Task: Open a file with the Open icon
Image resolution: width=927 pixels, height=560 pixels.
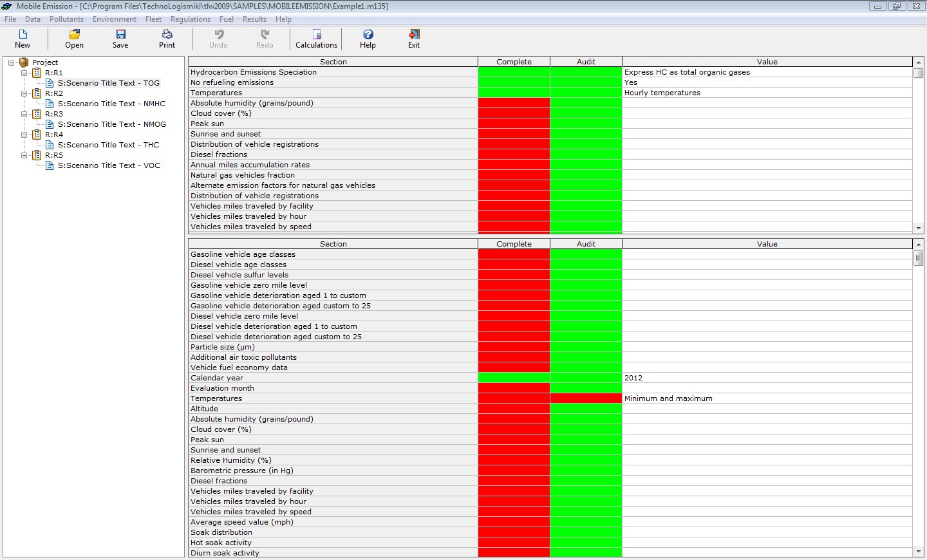Action: [74, 35]
